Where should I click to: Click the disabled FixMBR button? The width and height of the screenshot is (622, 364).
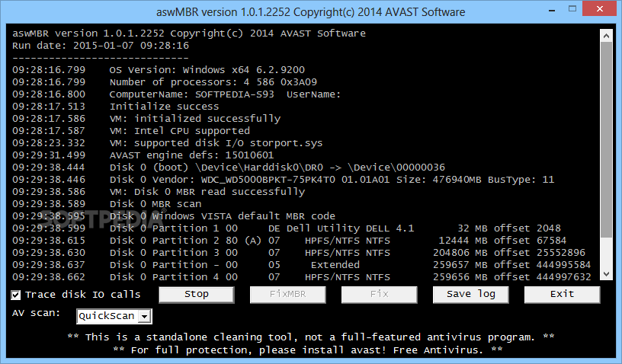coord(287,294)
